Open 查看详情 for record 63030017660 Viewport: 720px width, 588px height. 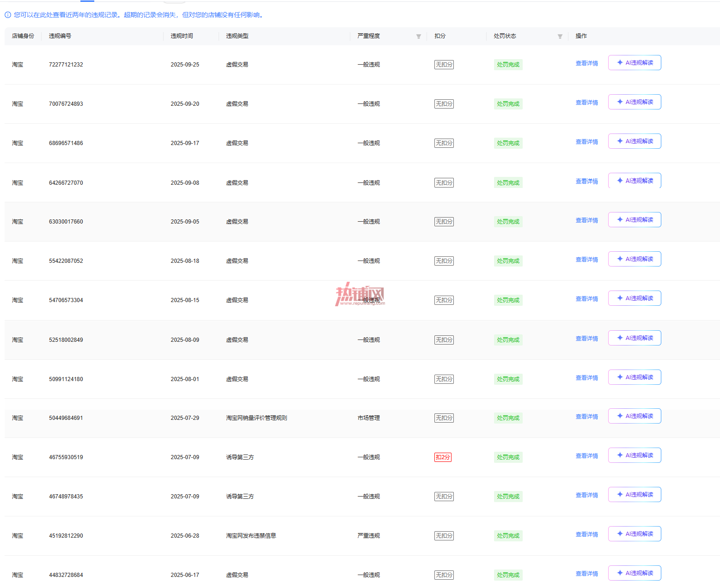click(x=586, y=220)
